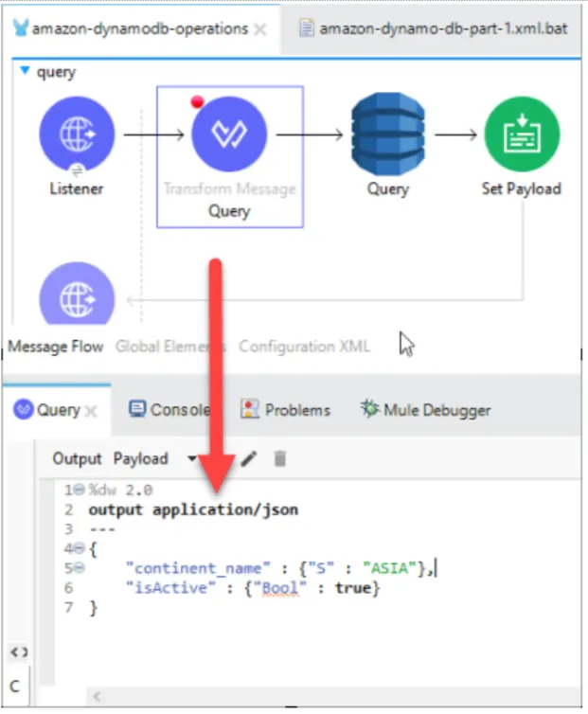Toggle the red breakpoint on Transform Message

click(x=197, y=102)
